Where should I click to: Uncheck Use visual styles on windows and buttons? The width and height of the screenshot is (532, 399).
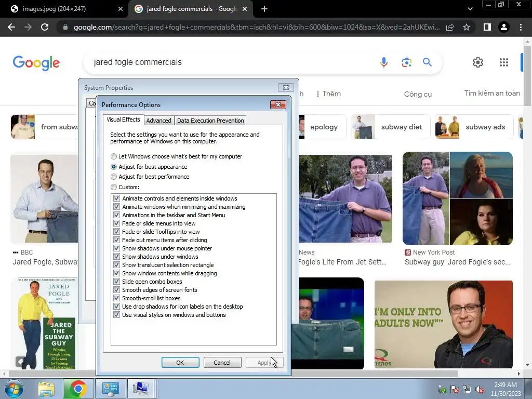116,315
